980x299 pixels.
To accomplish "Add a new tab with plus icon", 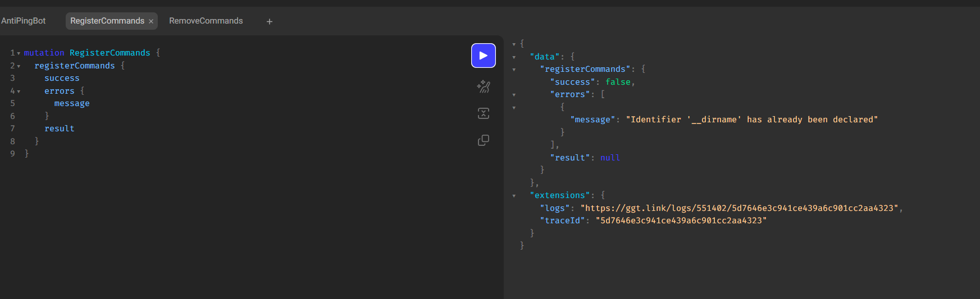I will (270, 21).
